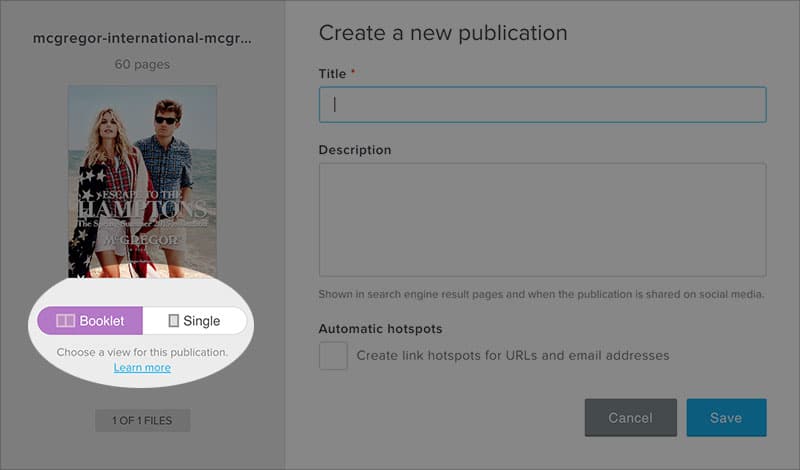Click the McGregor cover thumbnail
800x470 pixels.
point(142,181)
